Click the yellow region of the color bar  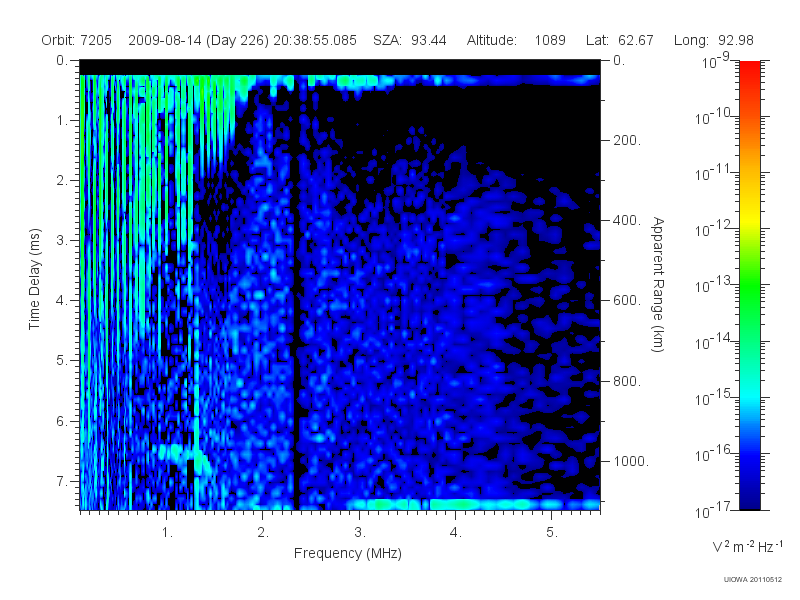(750, 217)
